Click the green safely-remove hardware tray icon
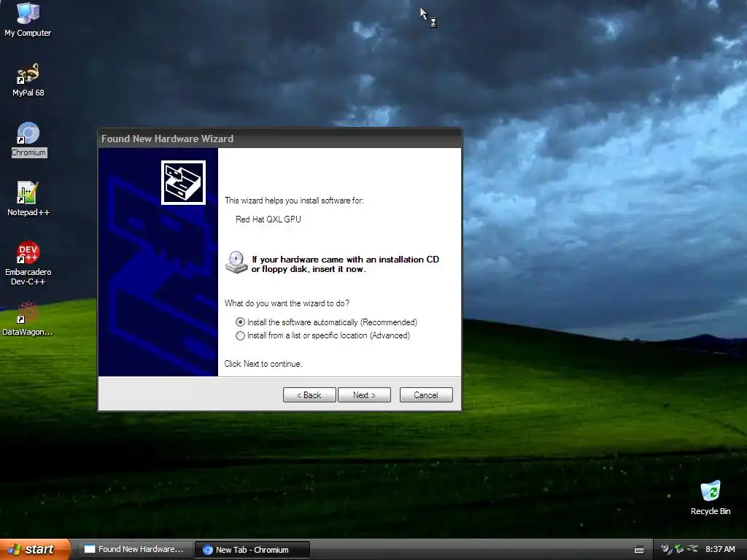 point(679,549)
